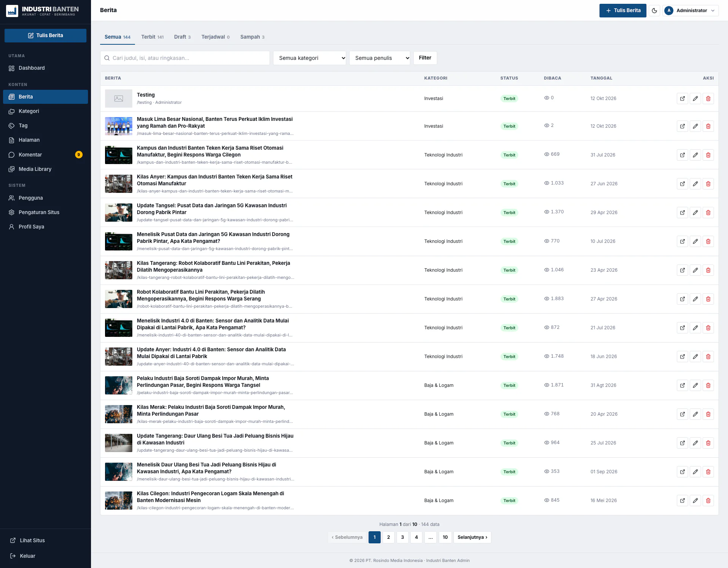Image resolution: width=728 pixels, height=568 pixels.
Task: Switch to Terbit tab
Action: point(152,37)
